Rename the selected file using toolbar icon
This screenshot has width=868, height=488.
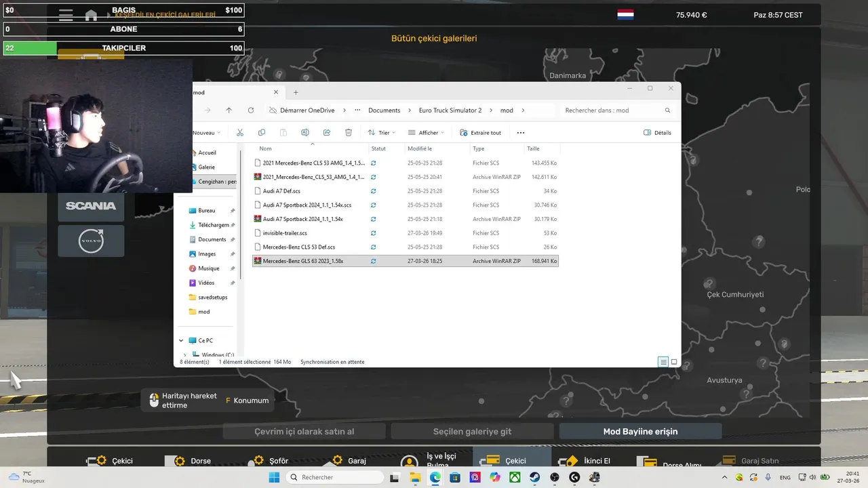(305, 133)
